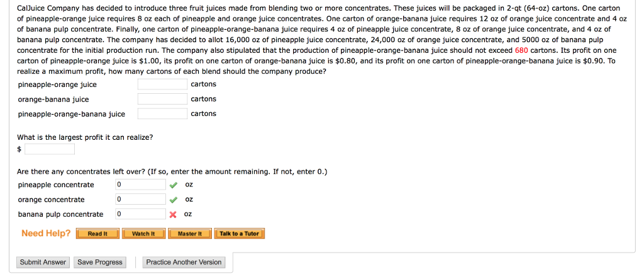The height and width of the screenshot is (279, 644).
Task: Click the pineapple-orange-banana juice cartons box
Action: (162, 114)
